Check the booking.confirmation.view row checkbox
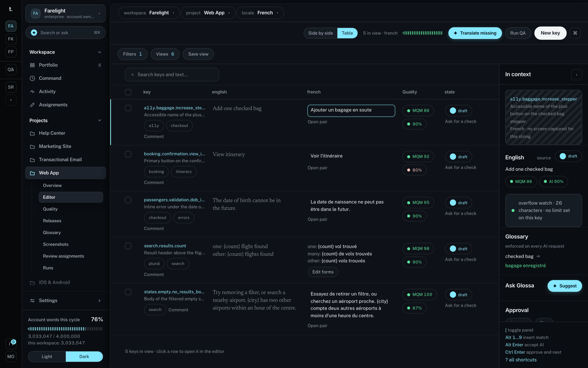 128,154
